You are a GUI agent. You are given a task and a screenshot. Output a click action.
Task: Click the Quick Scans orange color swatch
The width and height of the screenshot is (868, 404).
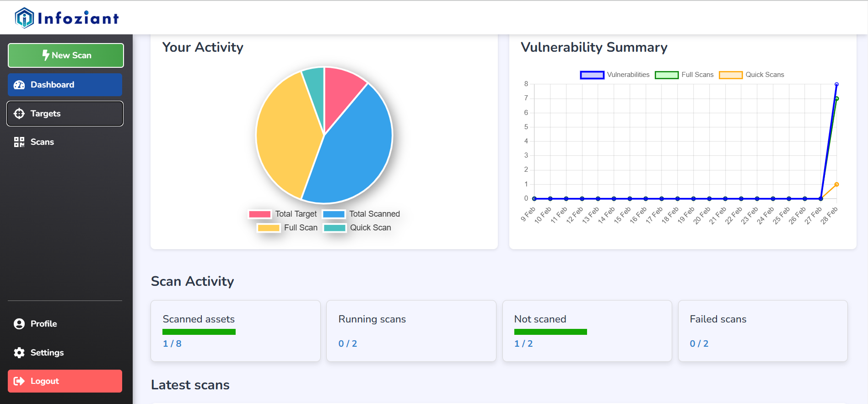point(730,75)
